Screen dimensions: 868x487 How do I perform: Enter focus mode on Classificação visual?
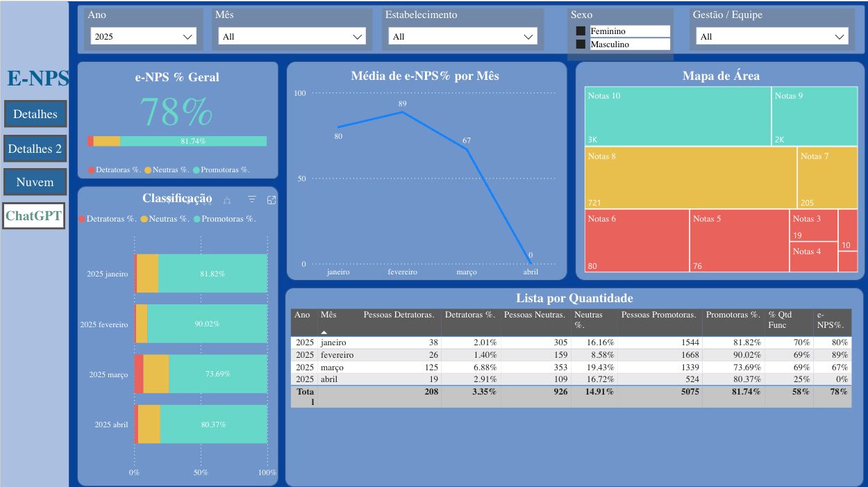click(272, 199)
